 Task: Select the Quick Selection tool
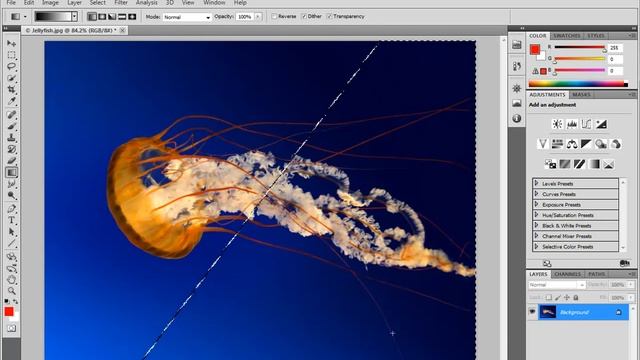(11, 78)
